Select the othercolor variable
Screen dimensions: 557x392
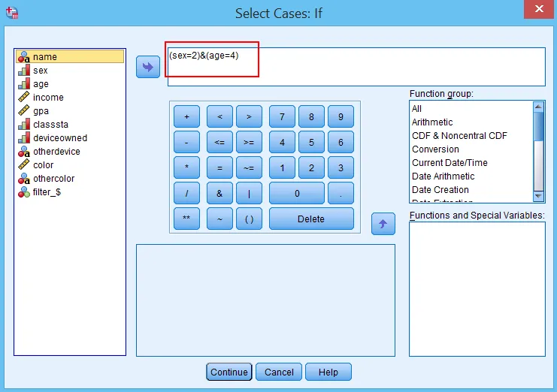(x=70, y=179)
